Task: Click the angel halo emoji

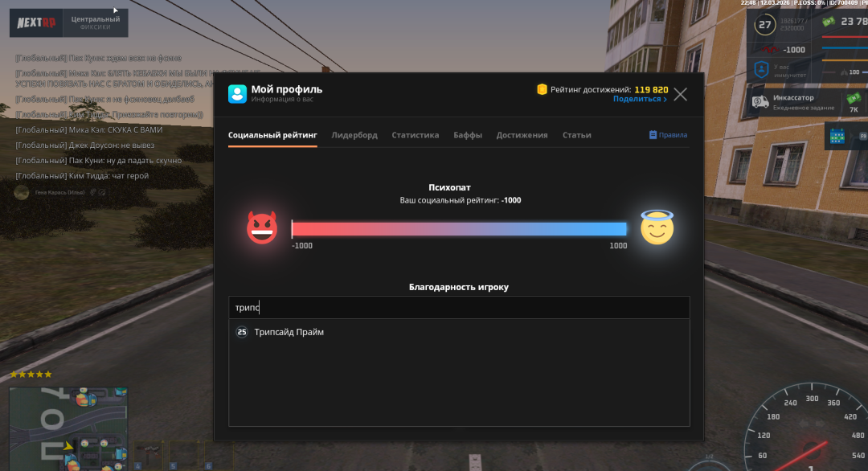Action: [x=657, y=228]
